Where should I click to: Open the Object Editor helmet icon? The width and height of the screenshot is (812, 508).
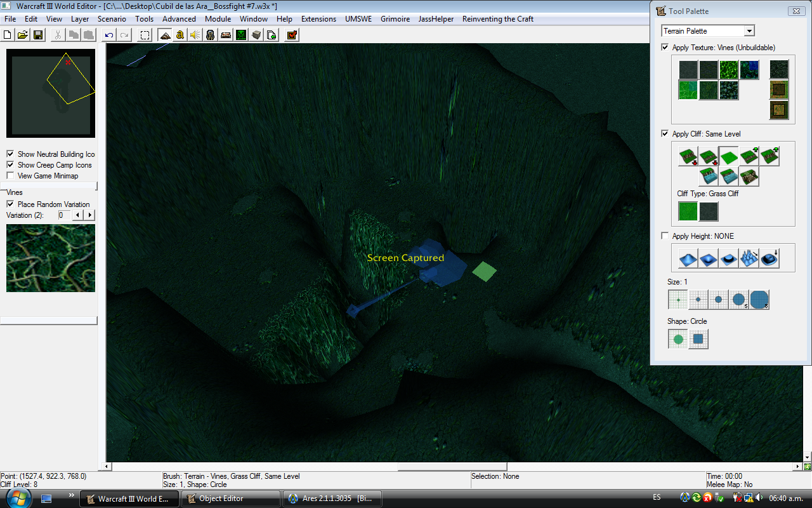211,35
